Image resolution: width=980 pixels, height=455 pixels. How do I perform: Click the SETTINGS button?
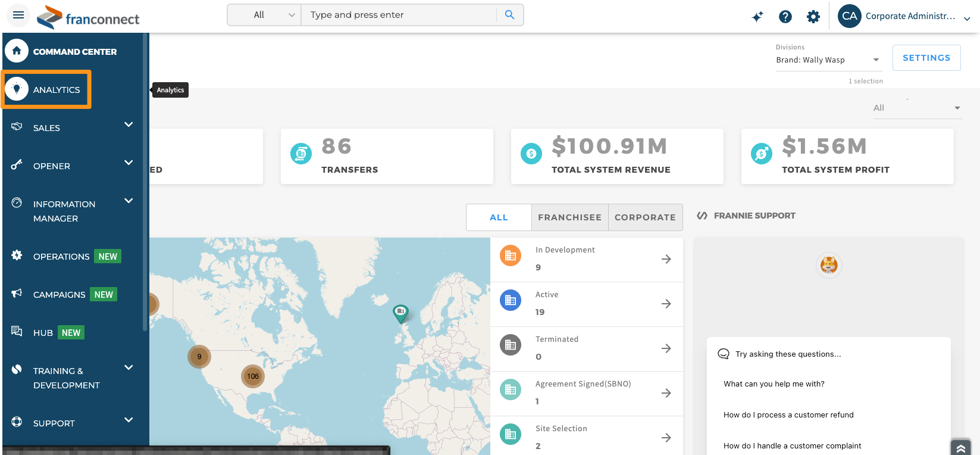pos(926,58)
